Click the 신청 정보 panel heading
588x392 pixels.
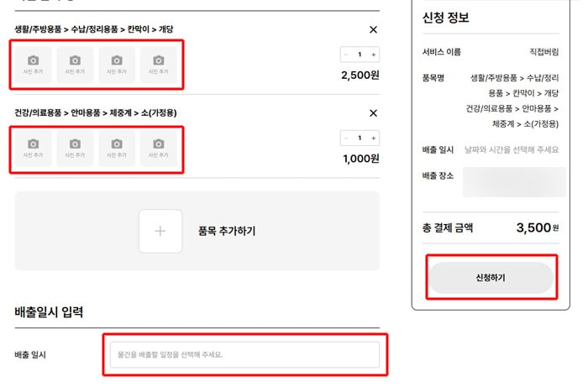(x=446, y=18)
